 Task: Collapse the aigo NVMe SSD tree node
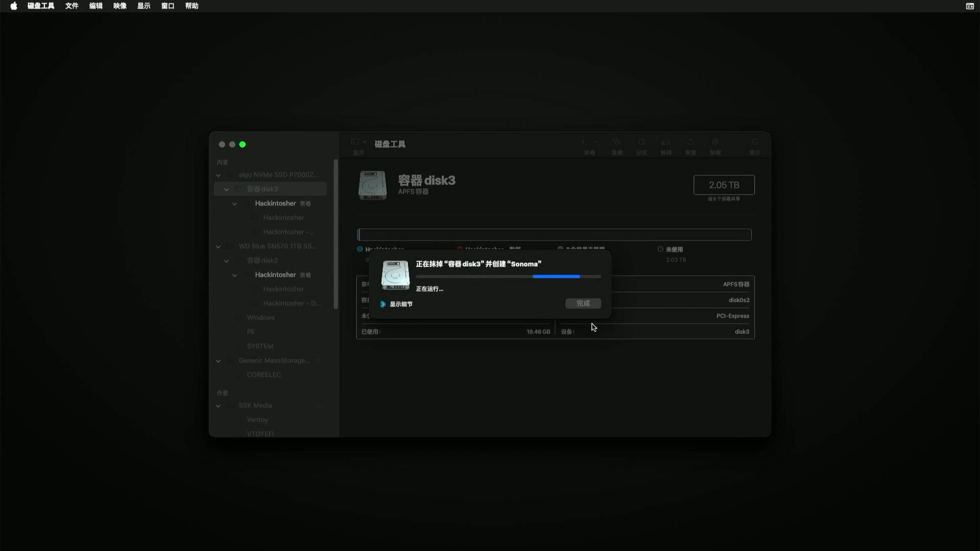coord(218,175)
